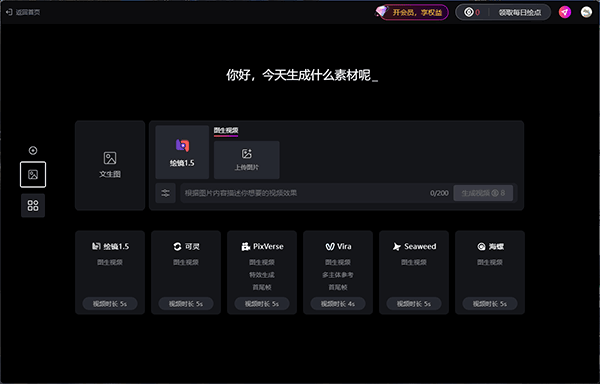Select the image mode icon in left sidebar
This screenshot has width=600, height=384.
tap(33, 174)
